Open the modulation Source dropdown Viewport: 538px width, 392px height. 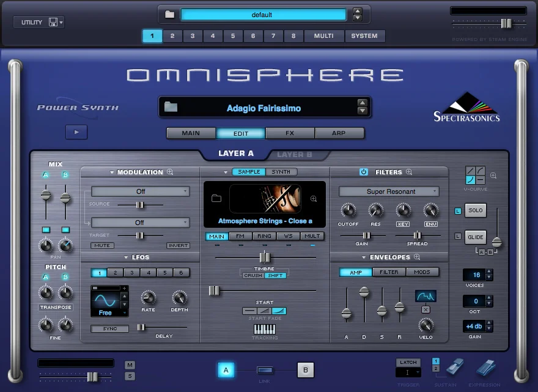[140, 191]
